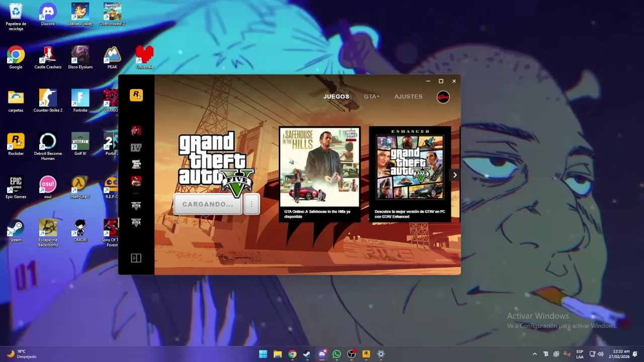Select the Half-Life 2 desktop shortcut
The height and width of the screenshot is (362, 644).
[80, 188]
